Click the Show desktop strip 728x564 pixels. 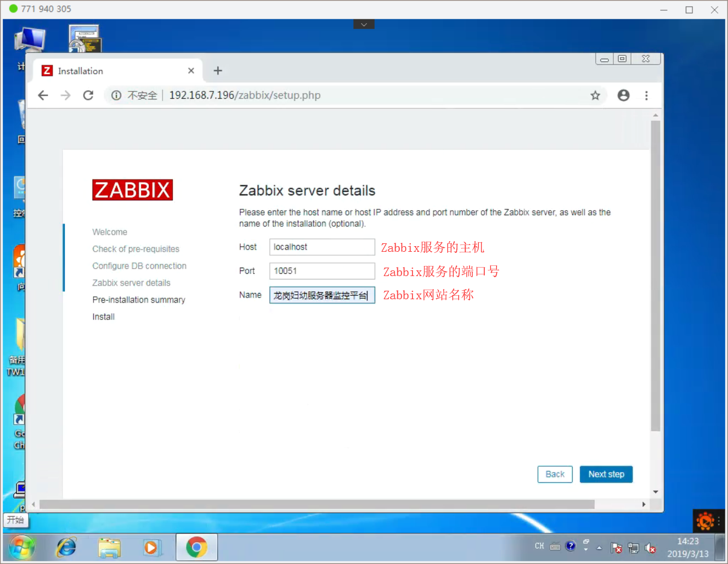pos(720,547)
